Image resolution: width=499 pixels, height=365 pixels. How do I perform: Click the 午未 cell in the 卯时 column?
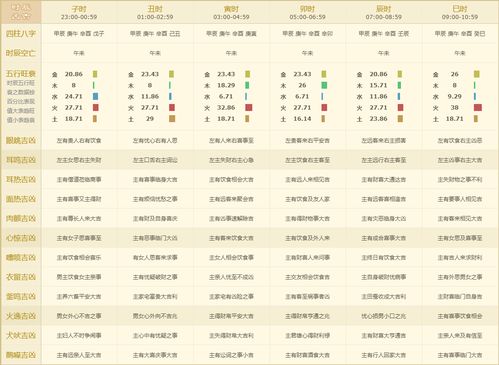[x=307, y=53]
